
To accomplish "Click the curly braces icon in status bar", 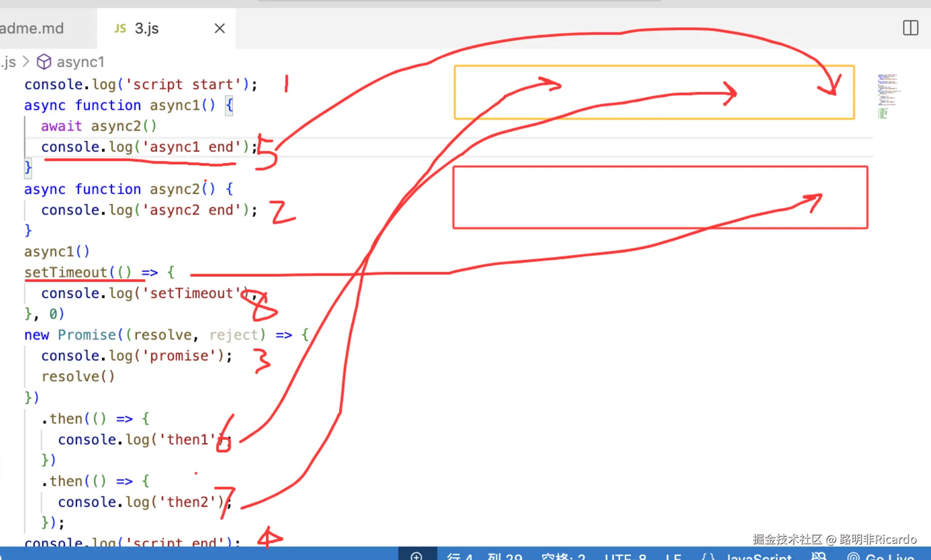I will coord(708,557).
